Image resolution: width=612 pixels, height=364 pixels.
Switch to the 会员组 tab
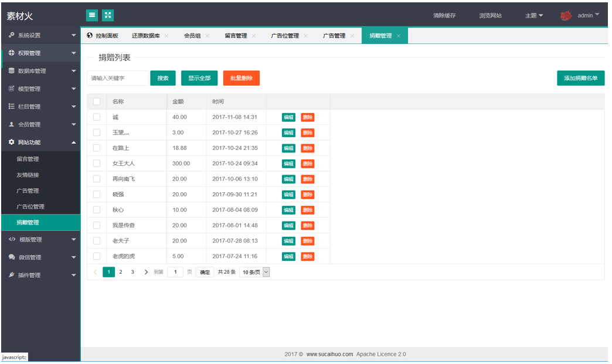tap(192, 36)
